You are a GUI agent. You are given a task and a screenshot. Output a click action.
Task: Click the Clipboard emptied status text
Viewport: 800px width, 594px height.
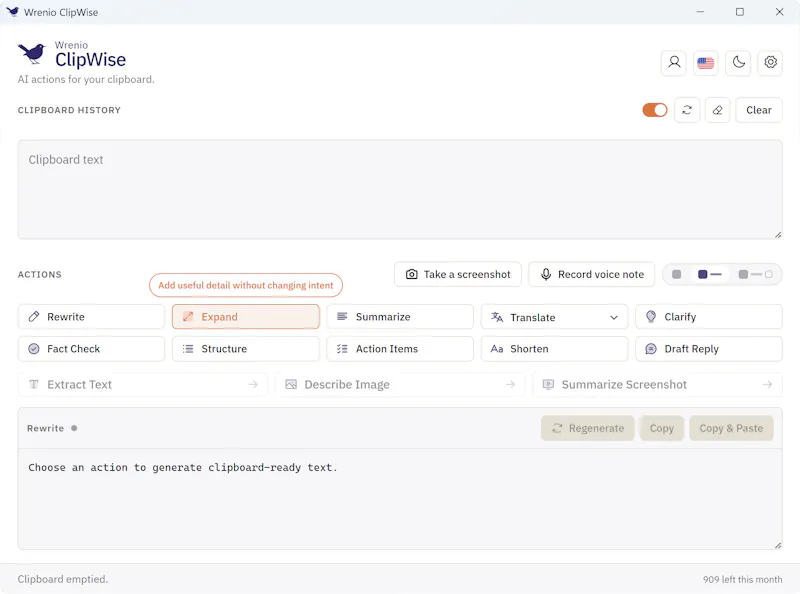point(63,579)
